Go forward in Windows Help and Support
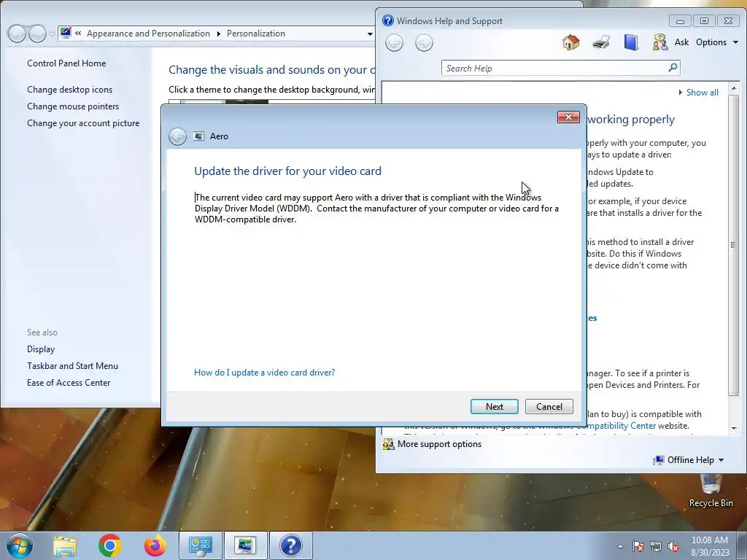Screen dimensions: 747x560 coord(424,43)
